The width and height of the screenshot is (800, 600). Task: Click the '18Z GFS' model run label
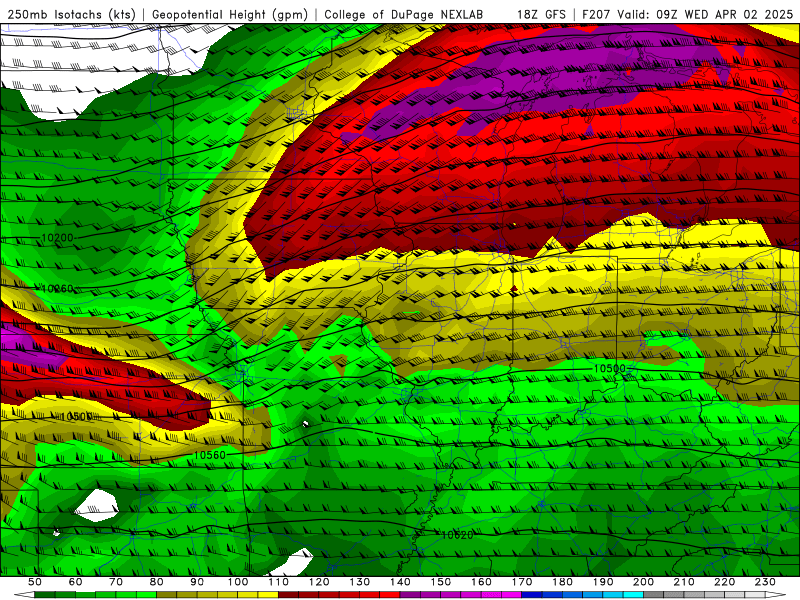pos(541,15)
